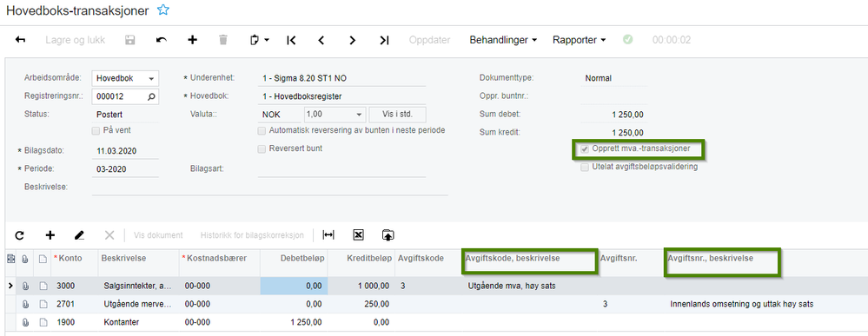Toggle Utelat avgiftsbeløpsvalidering checkbox
Screen dimensions: 868x336
click(585, 168)
